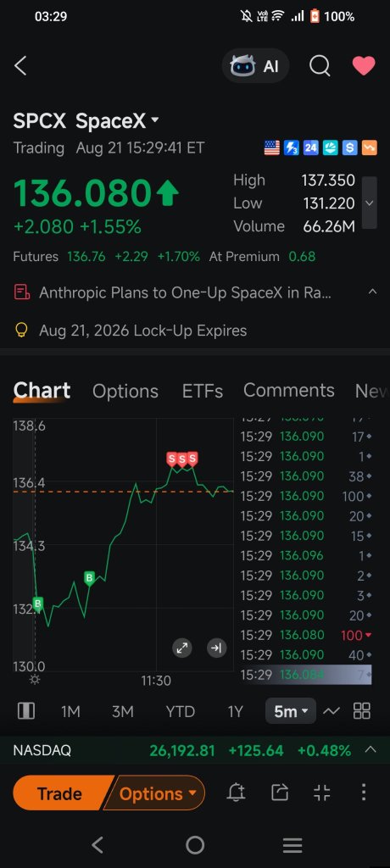Open the chart indicators line icon
This screenshot has width=390, height=868.
click(331, 711)
